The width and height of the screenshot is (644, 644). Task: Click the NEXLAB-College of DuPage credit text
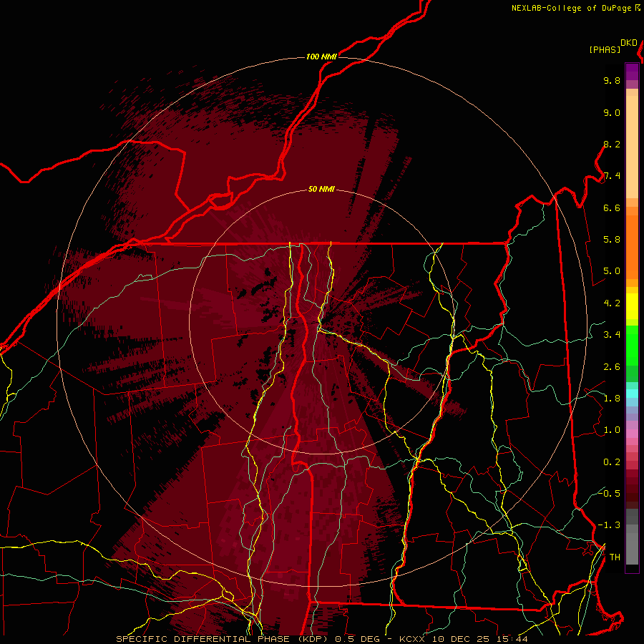(575, 8)
